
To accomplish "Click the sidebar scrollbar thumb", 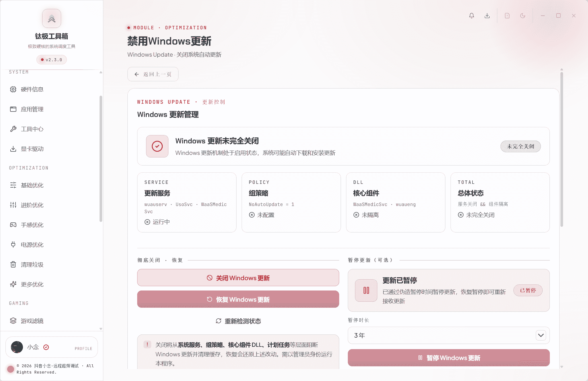I will coord(101,159).
